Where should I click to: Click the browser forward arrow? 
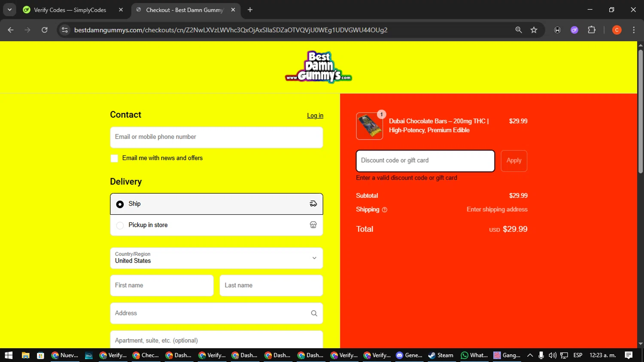click(x=27, y=30)
